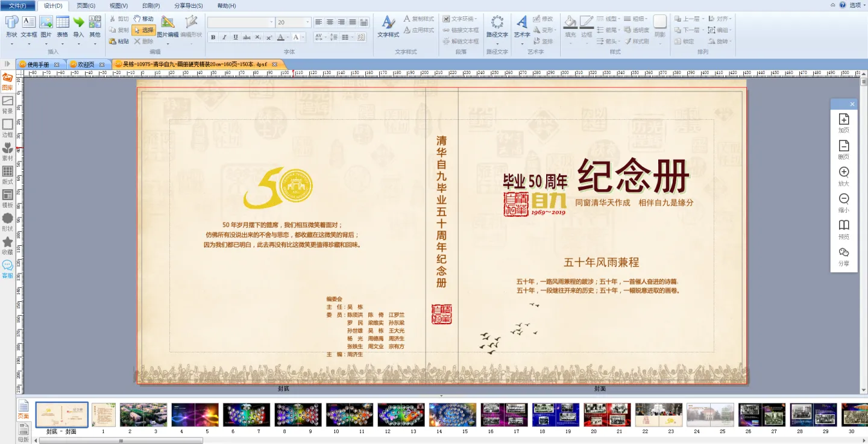Contact 客服 customer service
Viewport: 868px width, 444px height.
pos(7,269)
